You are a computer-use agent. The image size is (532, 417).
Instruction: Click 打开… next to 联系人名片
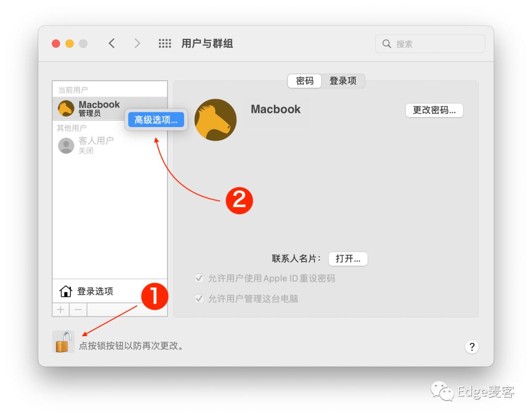point(348,258)
